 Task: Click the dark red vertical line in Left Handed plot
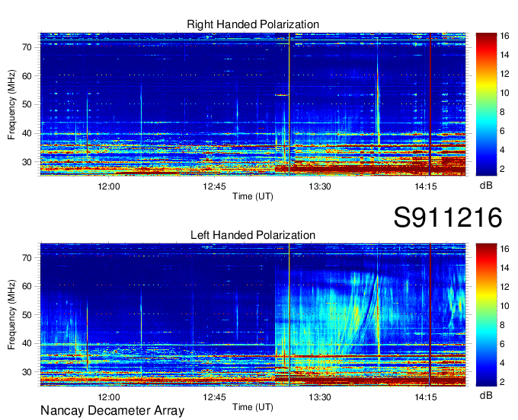tap(430, 314)
